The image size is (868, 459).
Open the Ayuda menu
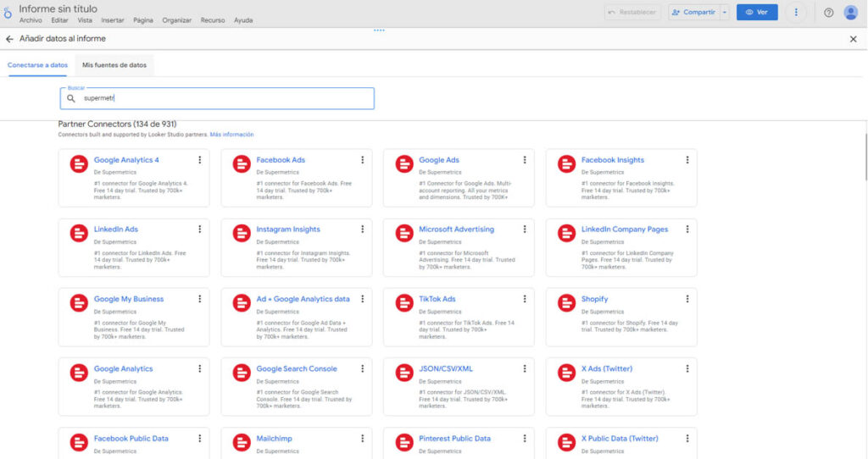pyautogui.click(x=243, y=20)
